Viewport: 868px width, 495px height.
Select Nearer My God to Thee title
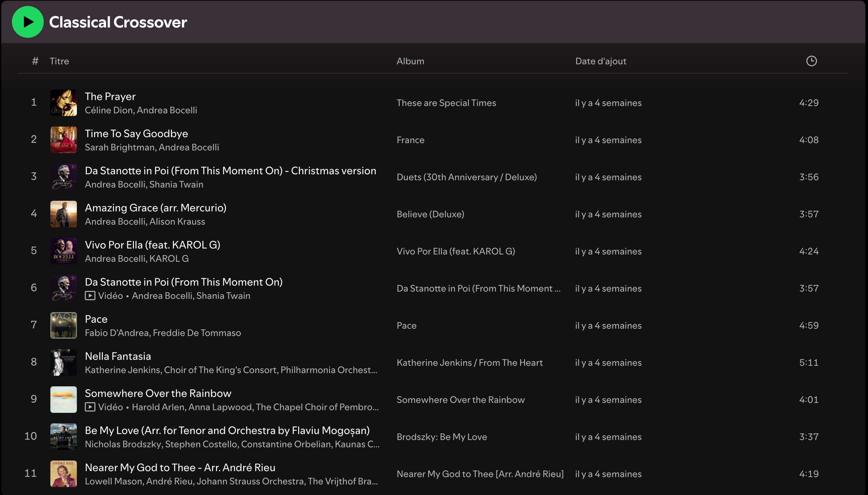tap(180, 467)
